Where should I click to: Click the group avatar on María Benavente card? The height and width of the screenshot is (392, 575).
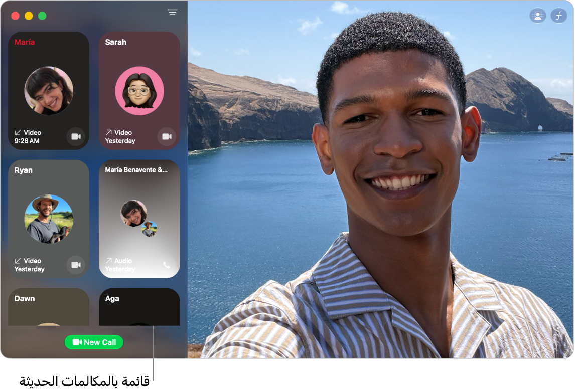138,219
